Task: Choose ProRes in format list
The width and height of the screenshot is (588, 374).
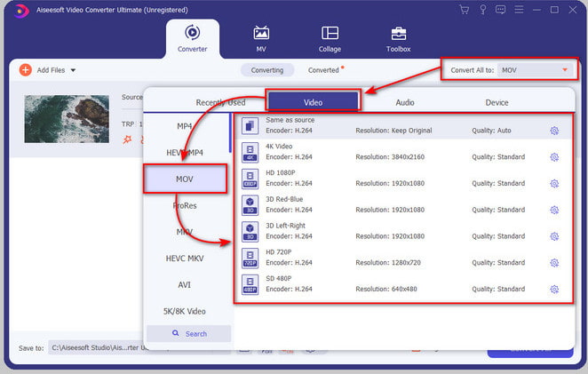Action: point(185,205)
